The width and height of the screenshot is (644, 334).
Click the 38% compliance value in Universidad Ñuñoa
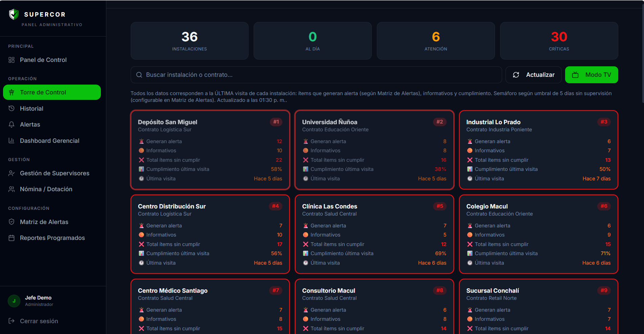coord(441,169)
